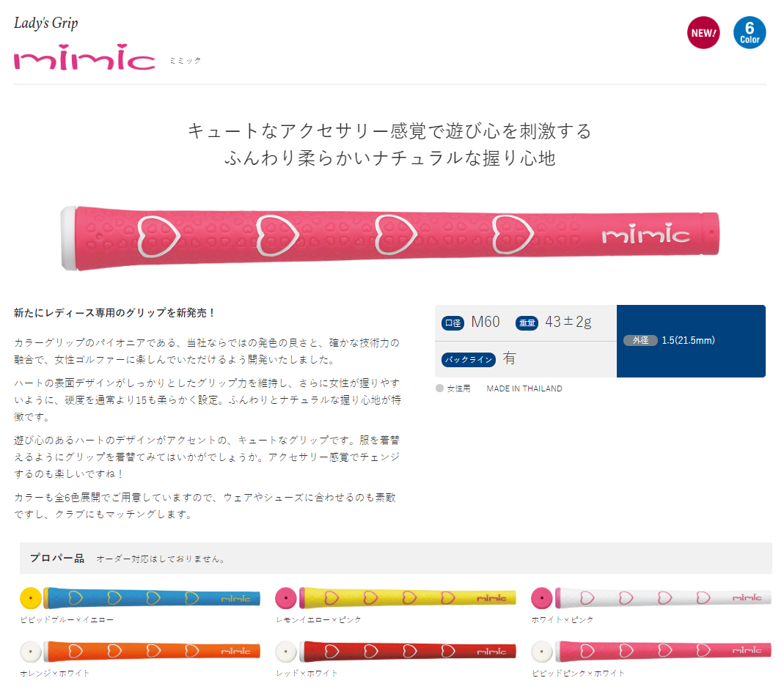
Task: Click the バックライン label badge
Action: coord(469,359)
